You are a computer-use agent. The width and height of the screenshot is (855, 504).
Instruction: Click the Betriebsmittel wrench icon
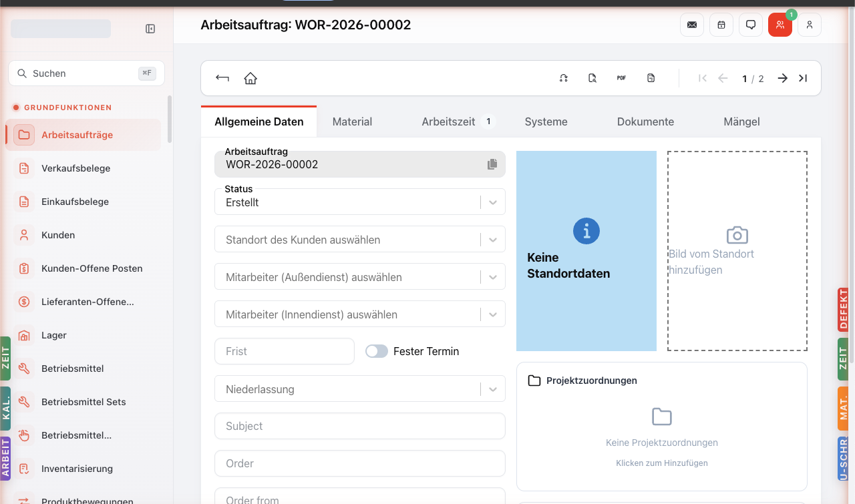tap(24, 368)
